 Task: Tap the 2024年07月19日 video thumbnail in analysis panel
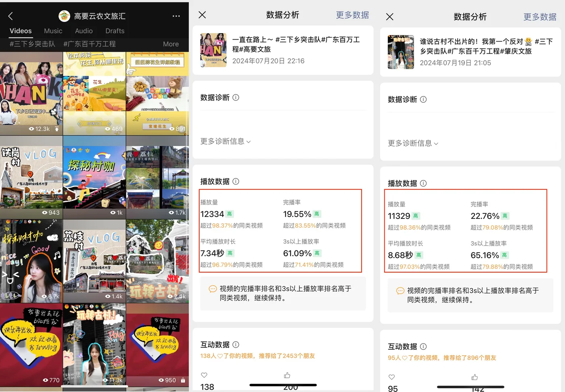click(x=401, y=52)
